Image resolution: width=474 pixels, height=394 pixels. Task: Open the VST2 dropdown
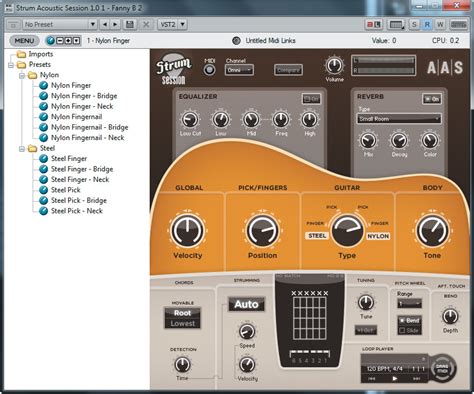(172, 24)
